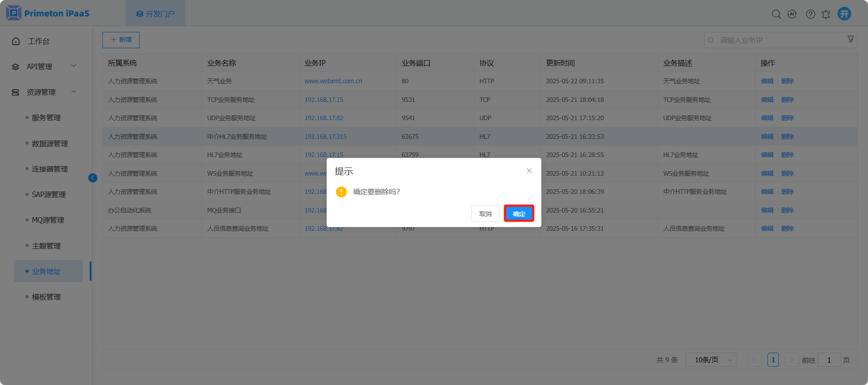Open the help question mark icon
This screenshot has height=385, width=868.
(x=810, y=14)
